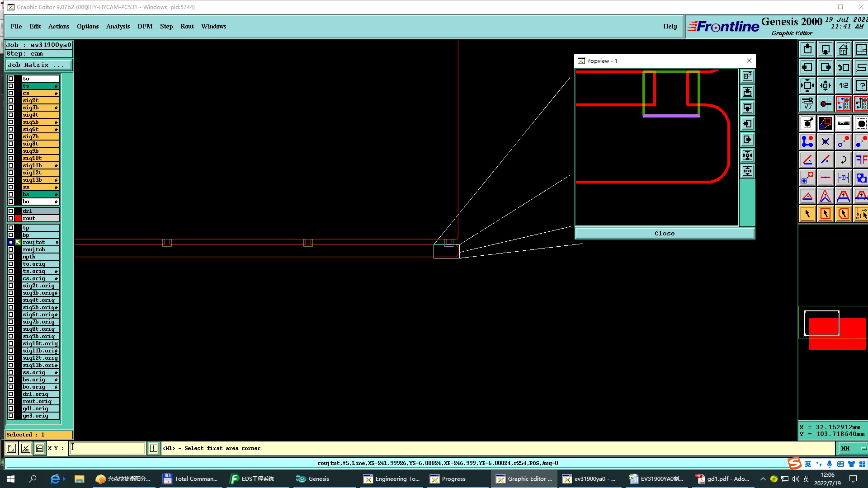Toggle checkbox for the drl layer
The width and height of the screenshot is (868, 488).
[x=11, y=211]
